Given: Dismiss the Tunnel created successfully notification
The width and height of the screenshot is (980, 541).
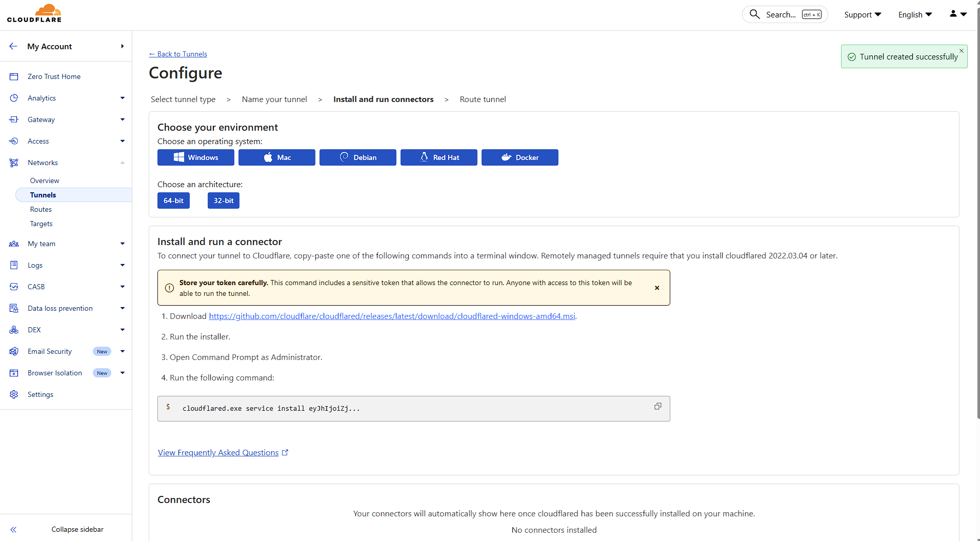Looking at the screenshot, I should point(962,50).
